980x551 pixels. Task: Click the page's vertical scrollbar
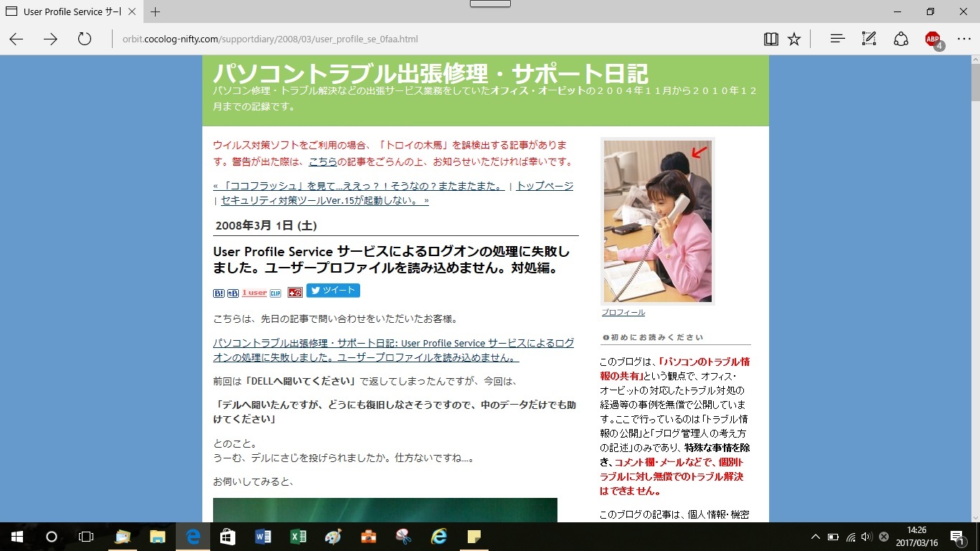(976, 288)
